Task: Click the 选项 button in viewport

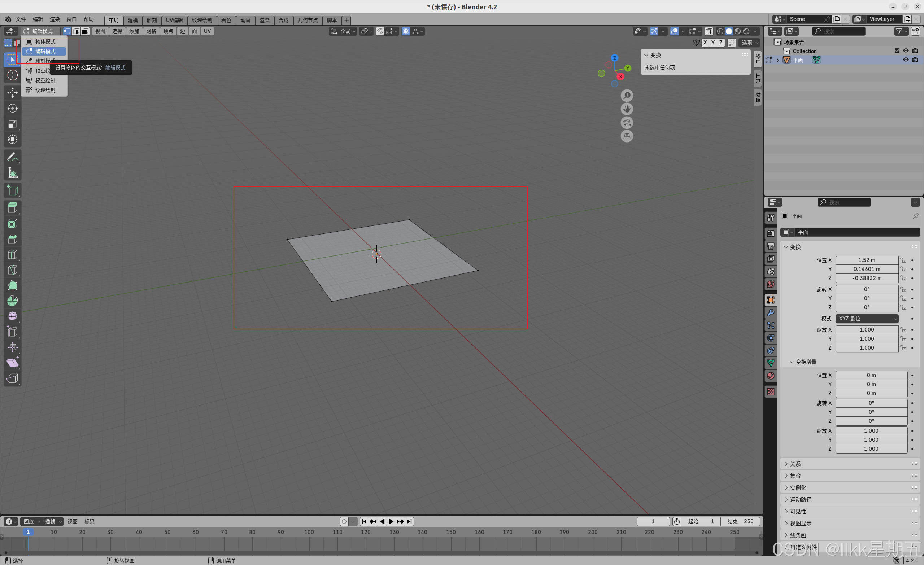Action: pos(749,43)
